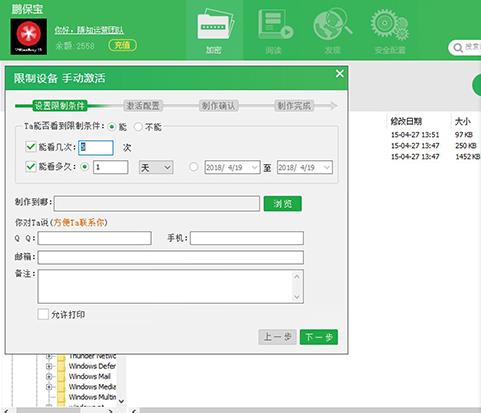The width and height of the screenshot is (481, 413).
Task: Click the 浏览 browse button
Action: point(283,204)
